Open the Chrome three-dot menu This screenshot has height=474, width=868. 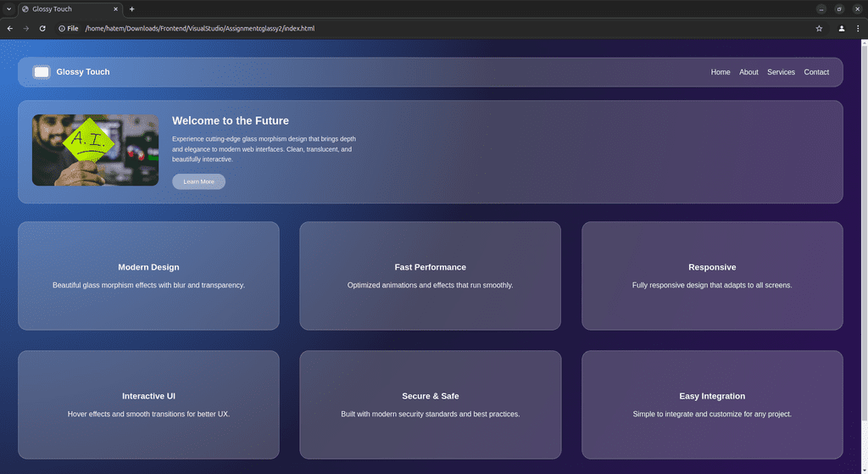[858, 28]
